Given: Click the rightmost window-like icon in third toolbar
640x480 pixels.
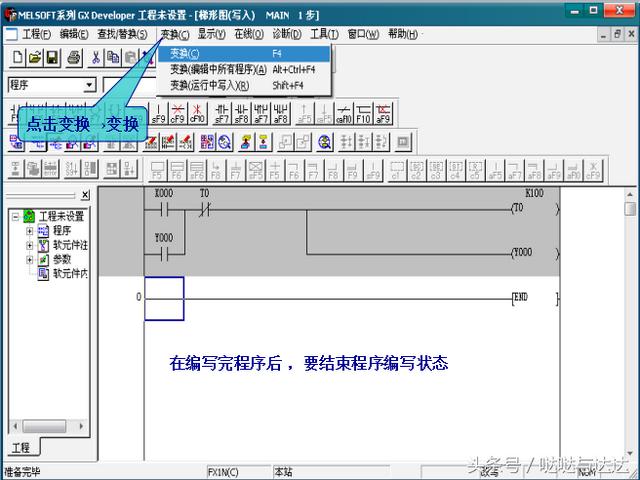Looking at the screenshot, I should (403, 142).
